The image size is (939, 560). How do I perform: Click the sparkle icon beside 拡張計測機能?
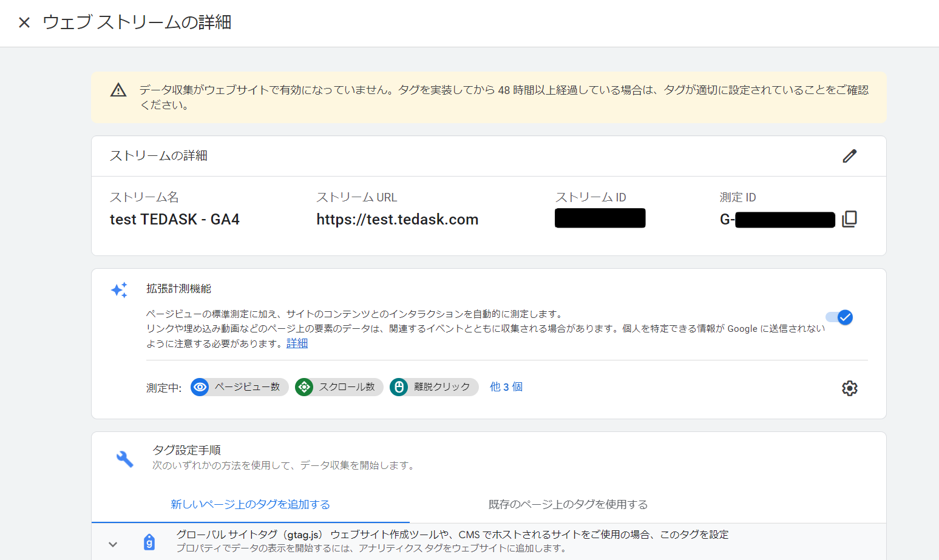[120, 290]
